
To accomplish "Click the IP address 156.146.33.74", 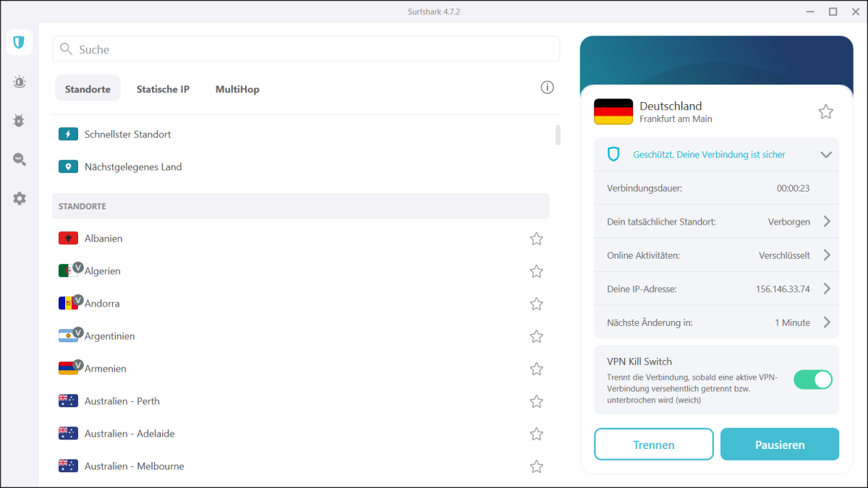I will pos(783,289).
